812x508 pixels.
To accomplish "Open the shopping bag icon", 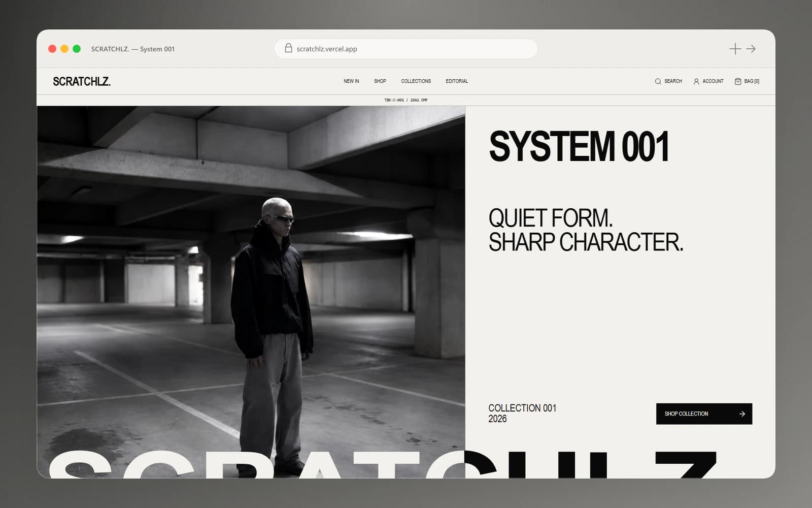I will [738, 81].
